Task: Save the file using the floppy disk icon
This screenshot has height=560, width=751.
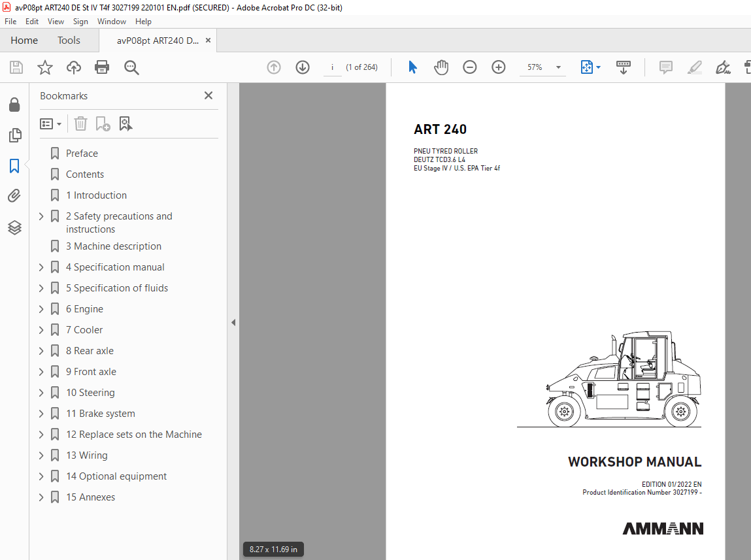Action: (16, 67)
